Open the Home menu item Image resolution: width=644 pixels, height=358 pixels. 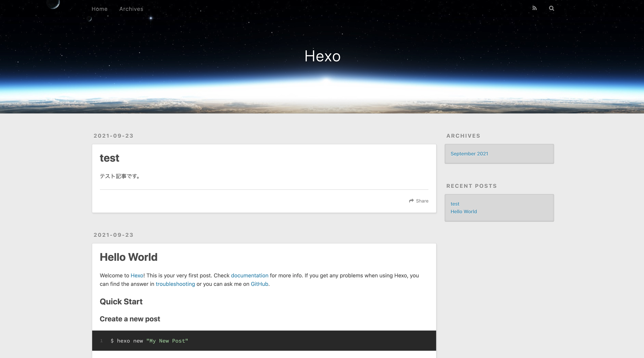(99, 9)
